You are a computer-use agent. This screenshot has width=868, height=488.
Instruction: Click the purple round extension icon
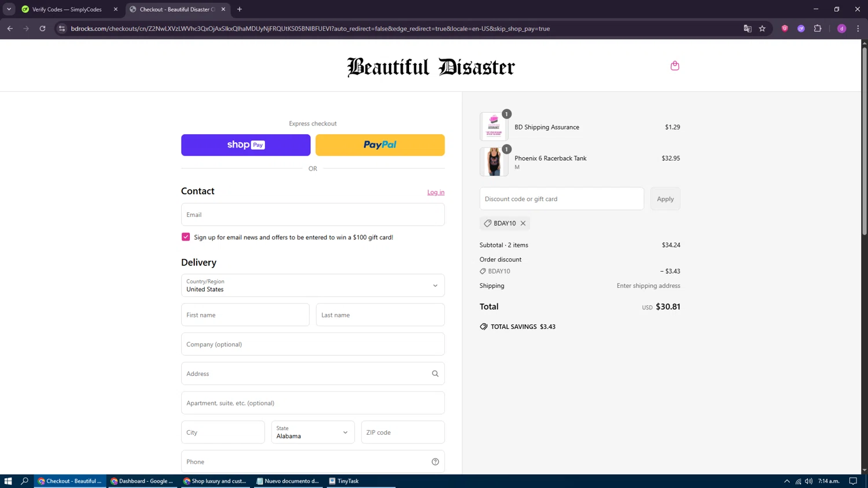click(801, 28)
